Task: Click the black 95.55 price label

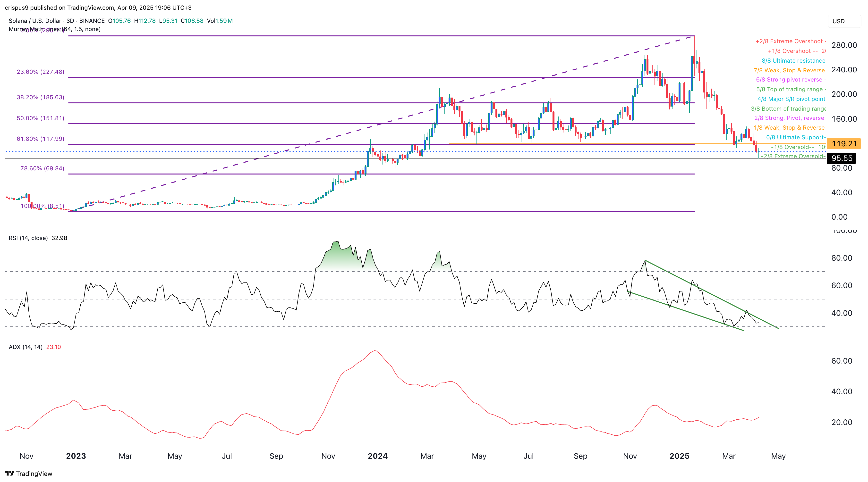Action: [841, 158]
